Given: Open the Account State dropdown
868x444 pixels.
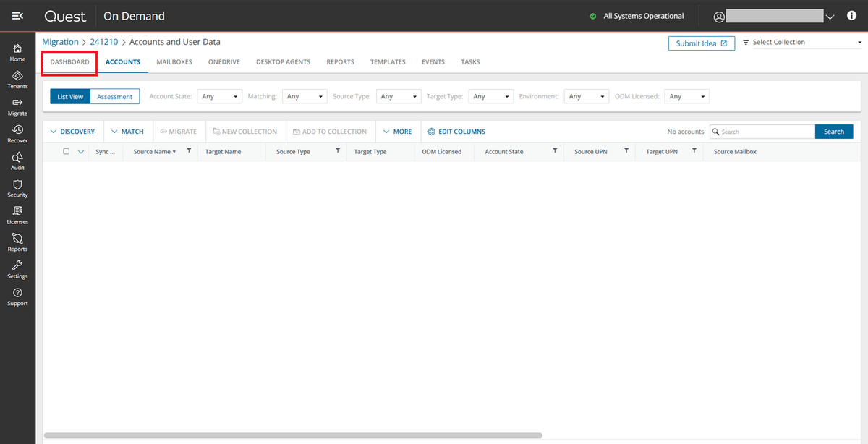Looking at the screenshot, I should (219, 95).
